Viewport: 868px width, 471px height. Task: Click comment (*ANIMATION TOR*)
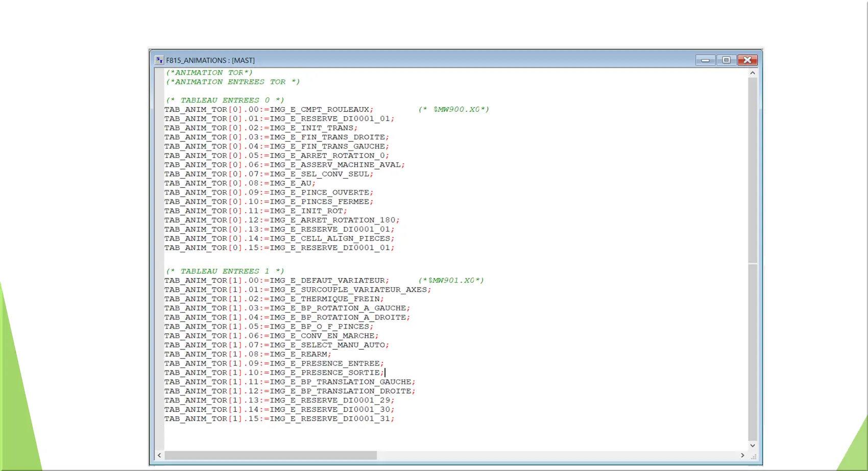click(x=209, y=73)
